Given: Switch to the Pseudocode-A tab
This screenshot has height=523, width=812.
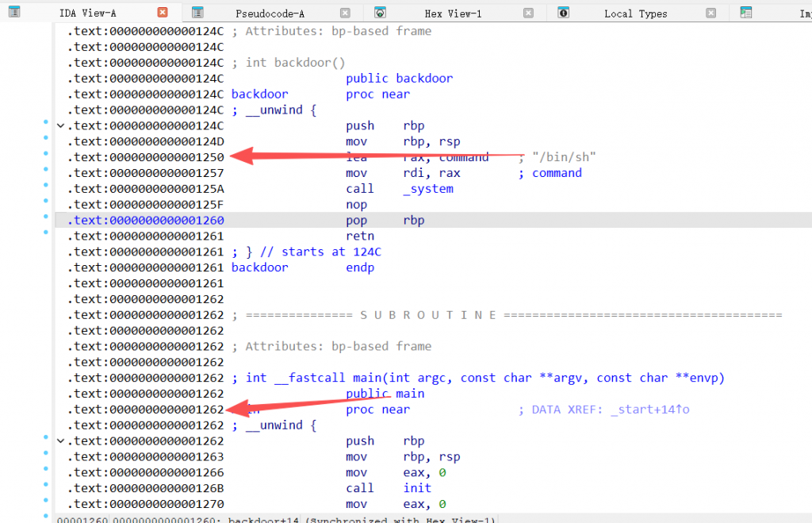Looking at the screenshot, I should [x=270, y=13].
